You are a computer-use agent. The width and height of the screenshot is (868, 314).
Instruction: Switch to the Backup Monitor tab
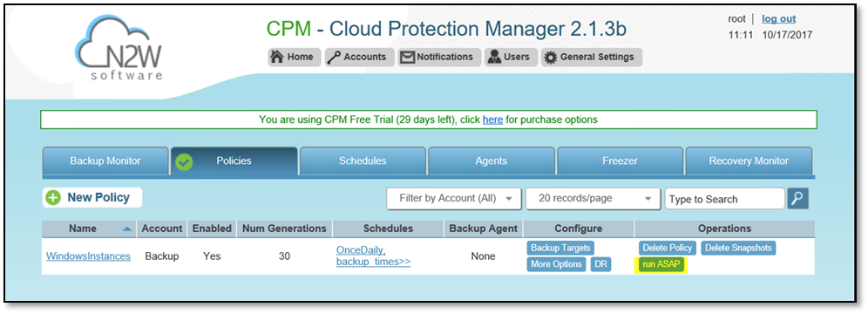tap(105, 161)
